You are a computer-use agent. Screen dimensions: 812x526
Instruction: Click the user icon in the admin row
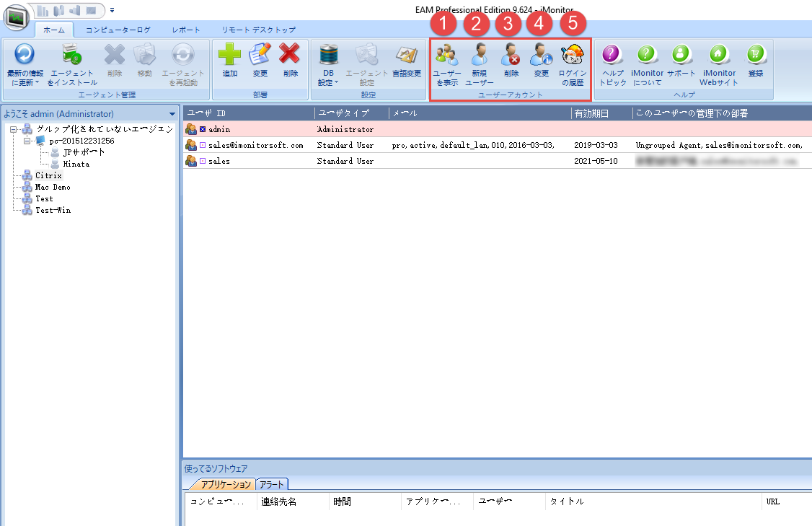[x=191, y=129]
